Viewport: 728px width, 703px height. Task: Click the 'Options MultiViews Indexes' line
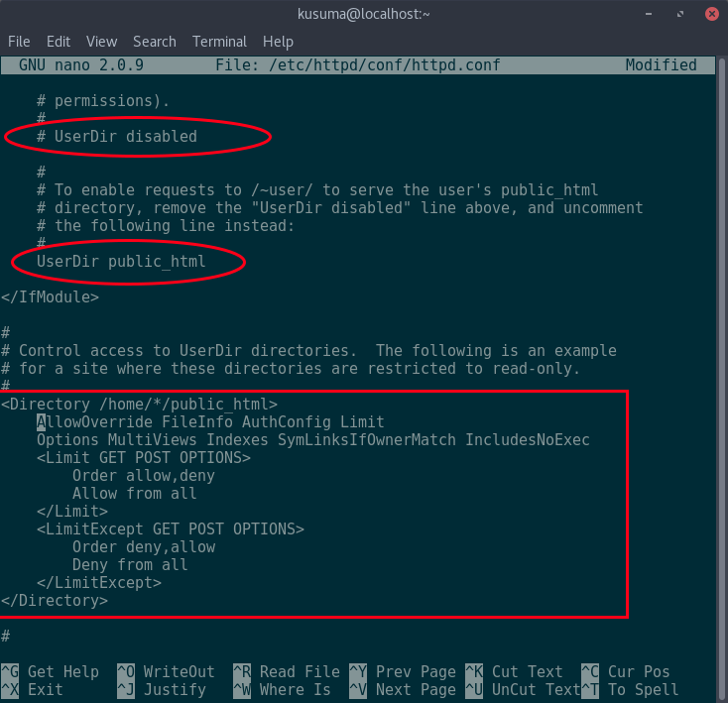pyautogui.click(x=313, y=440)
